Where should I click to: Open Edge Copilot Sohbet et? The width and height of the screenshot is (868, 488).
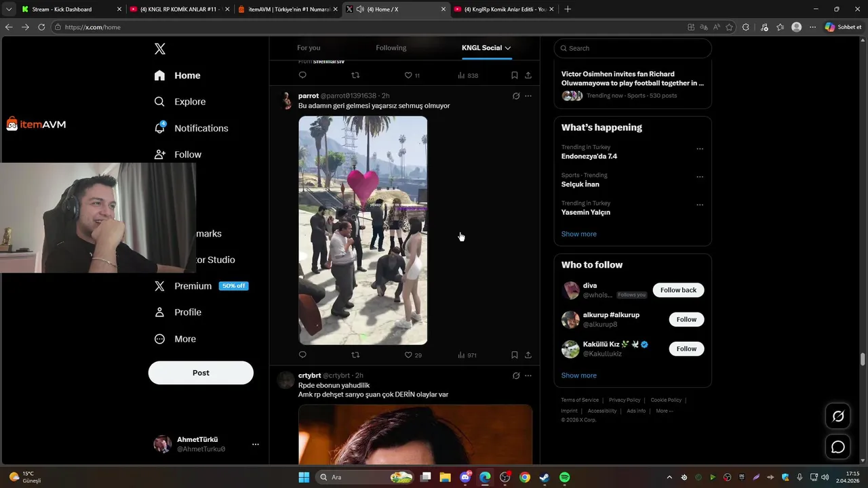843,27
